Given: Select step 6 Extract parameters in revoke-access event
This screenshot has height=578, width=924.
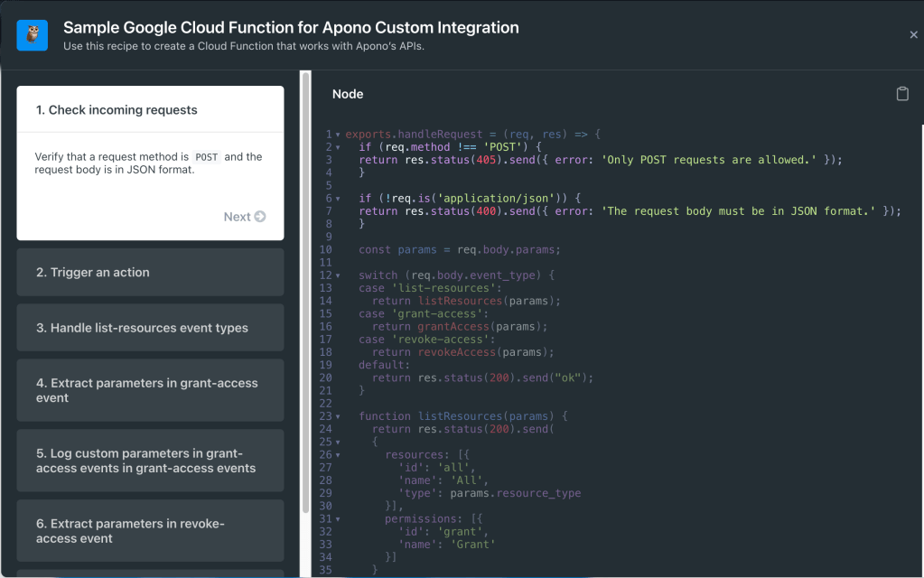Looking at the screenshot, I should coord(150,531).
